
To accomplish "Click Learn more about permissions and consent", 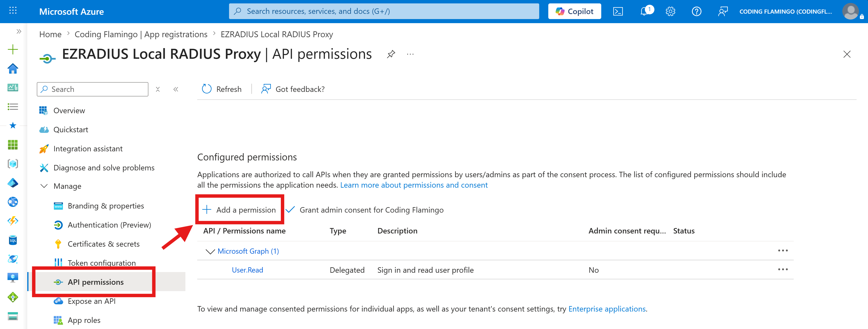I will point(414,185).
